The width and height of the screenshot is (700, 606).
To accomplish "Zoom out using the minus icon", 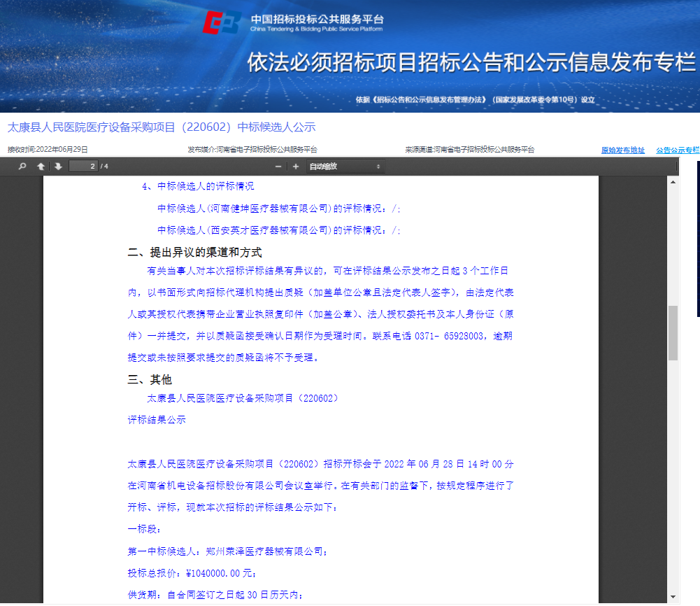I will click(x=278, y=167).
